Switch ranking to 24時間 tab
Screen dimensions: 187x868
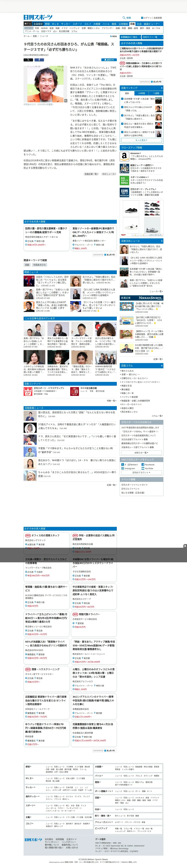142,93
